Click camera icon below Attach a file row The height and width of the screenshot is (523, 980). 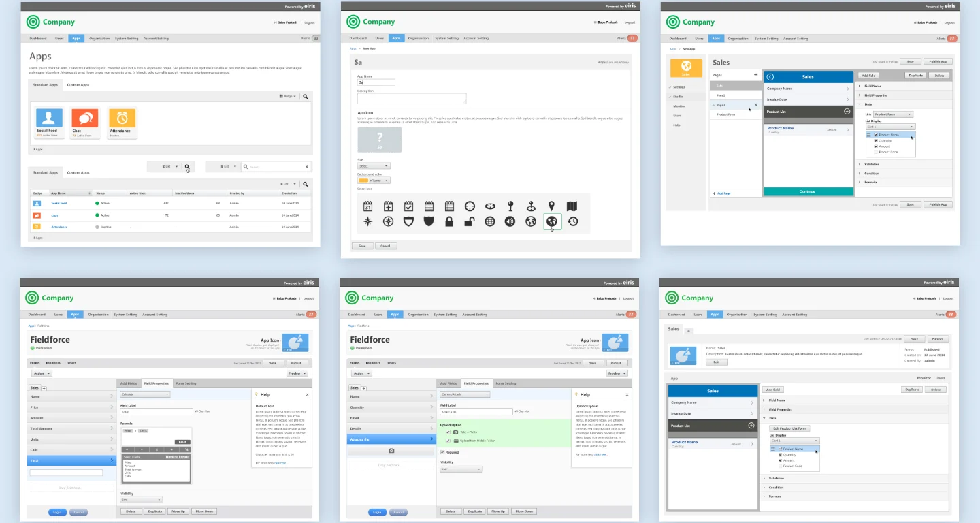click(x=391, y=451)
